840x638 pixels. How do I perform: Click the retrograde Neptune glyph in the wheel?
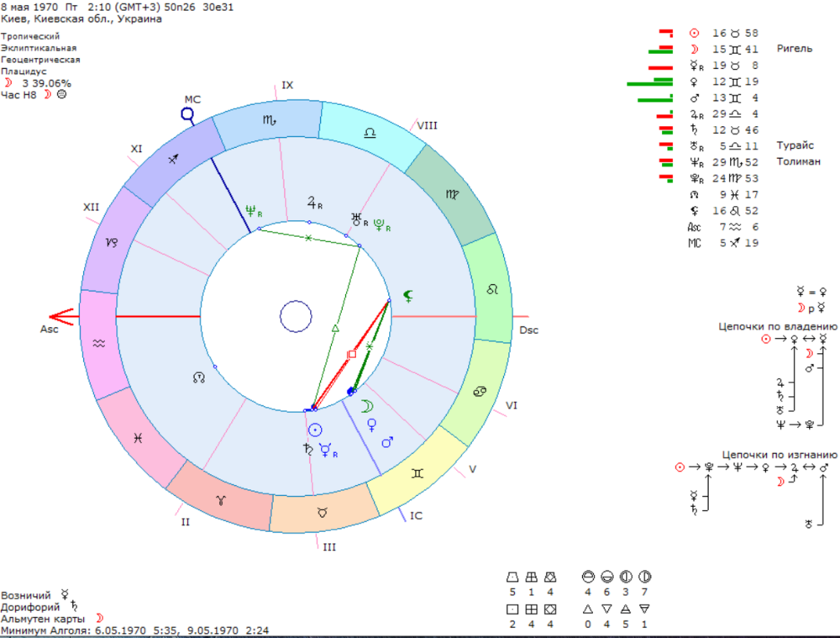click(x=254, y=211)
